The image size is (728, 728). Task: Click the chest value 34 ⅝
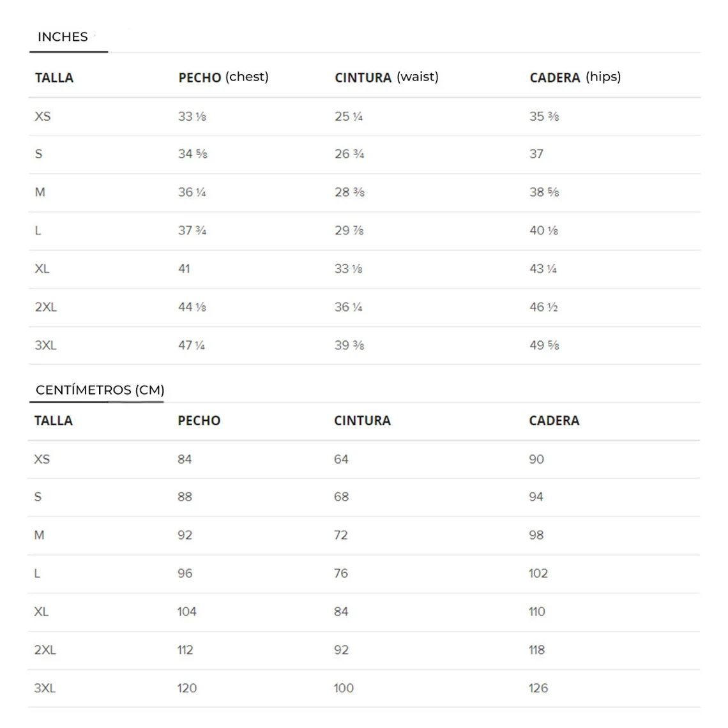192,154
